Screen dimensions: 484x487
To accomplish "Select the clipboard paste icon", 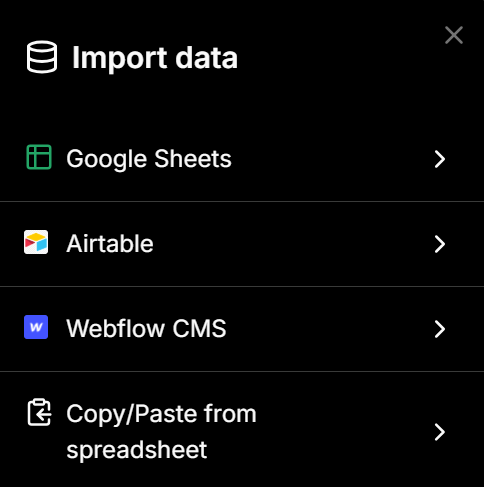I will tap(39, 412).
